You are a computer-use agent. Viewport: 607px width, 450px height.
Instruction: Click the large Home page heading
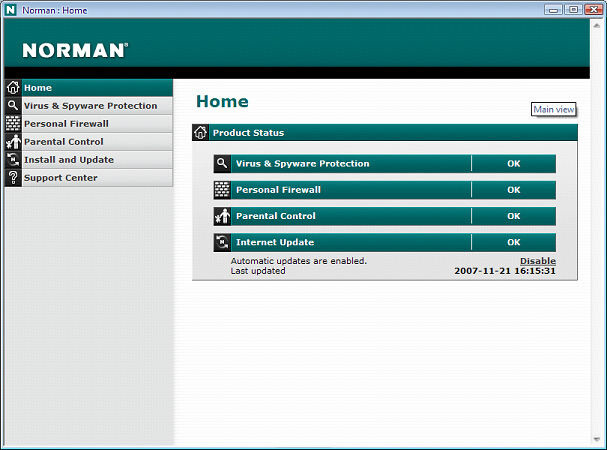(x=222, y=101)
